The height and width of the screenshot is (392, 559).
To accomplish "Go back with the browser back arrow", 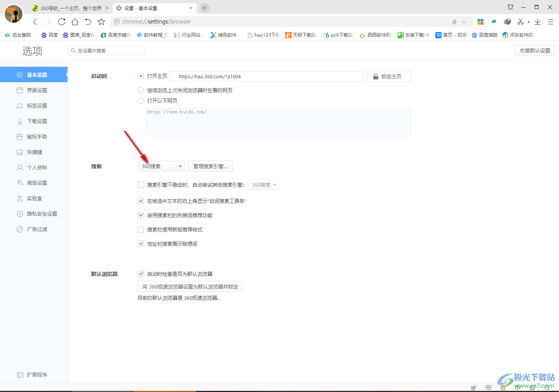I will tap(35, 22).
